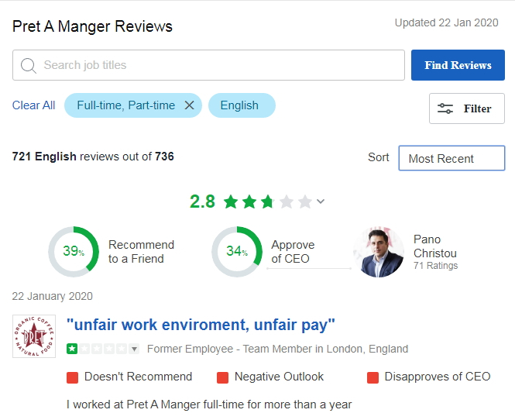515x420 pixels.
Task: Click the red Negative Outlook indicator square
Action: 222,377
